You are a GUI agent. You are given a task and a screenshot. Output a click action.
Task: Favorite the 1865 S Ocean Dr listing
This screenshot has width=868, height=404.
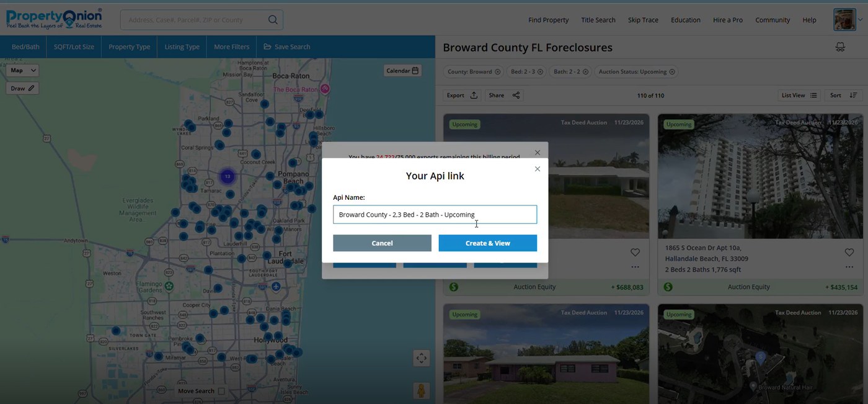click(849, 252)
